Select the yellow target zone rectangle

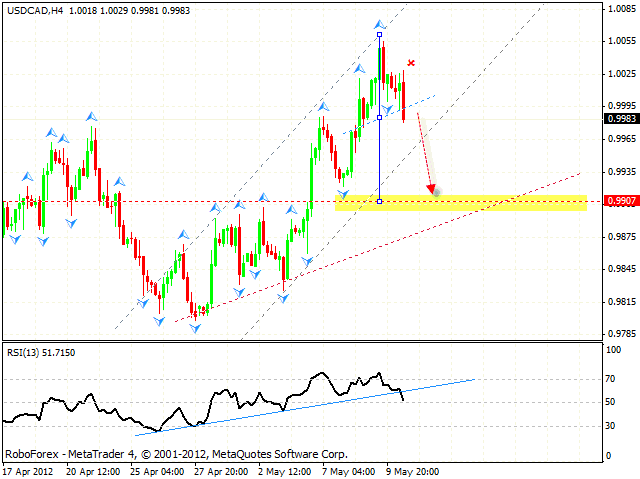(460, 202)
